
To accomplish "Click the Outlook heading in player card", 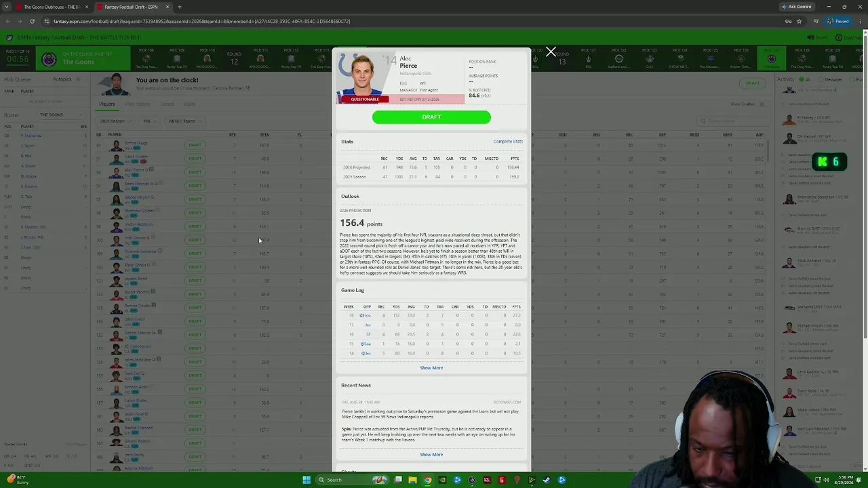I will pos(350,197).
